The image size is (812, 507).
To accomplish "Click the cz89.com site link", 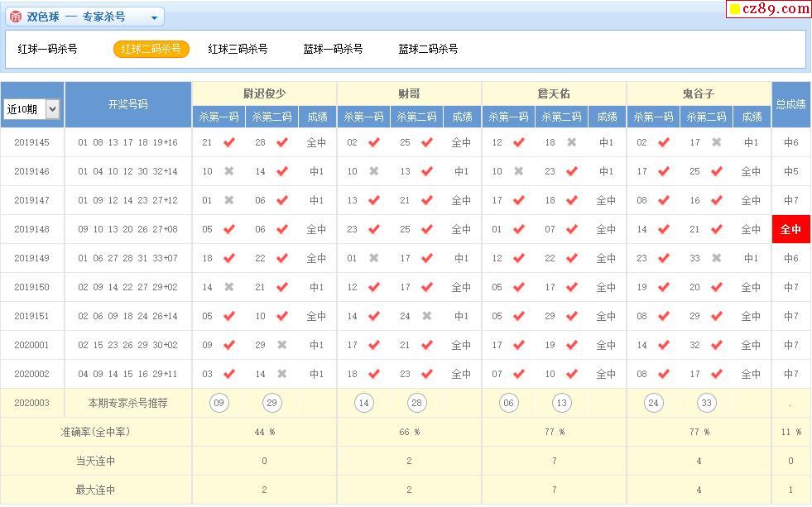I will pyautogui.click(x=776, y=8).
